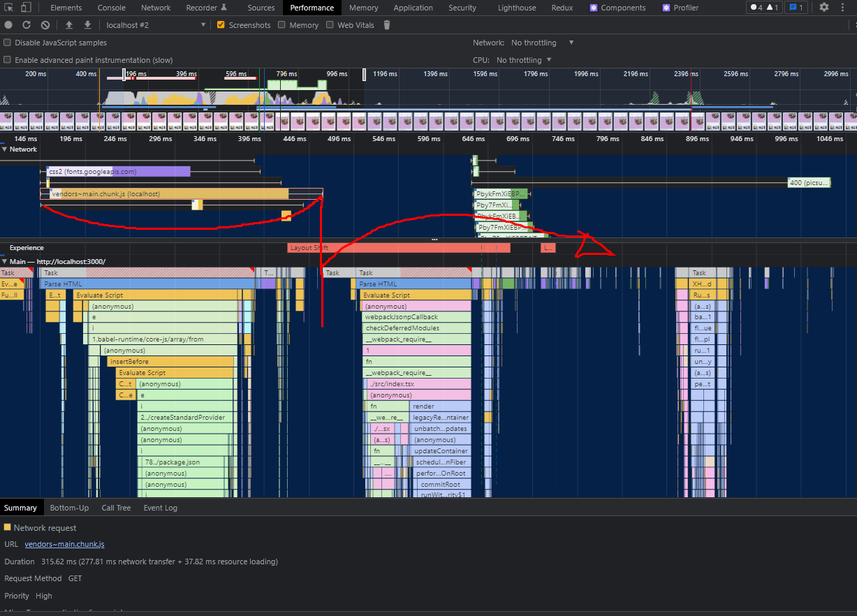Viewport: 857px width, 616px height.
Task: Click the Layout Shift marker in Experience track
Action: tap(398, 247)
